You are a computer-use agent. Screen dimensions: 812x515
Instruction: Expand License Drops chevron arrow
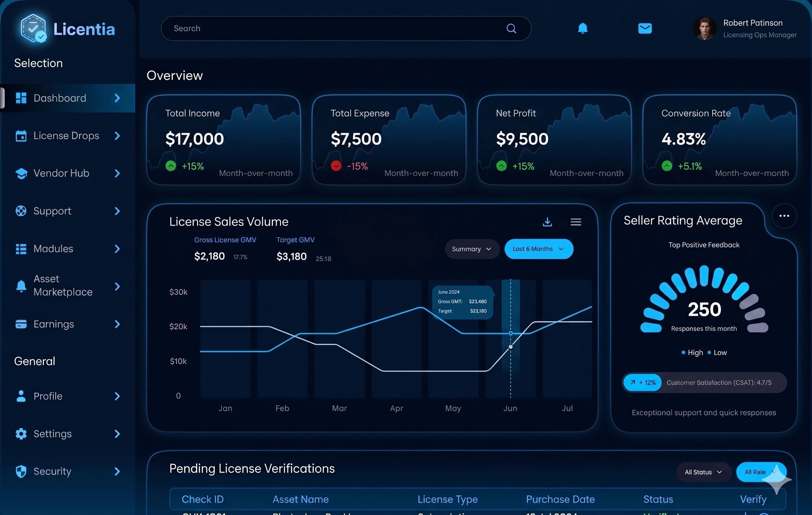click(117, 136)
